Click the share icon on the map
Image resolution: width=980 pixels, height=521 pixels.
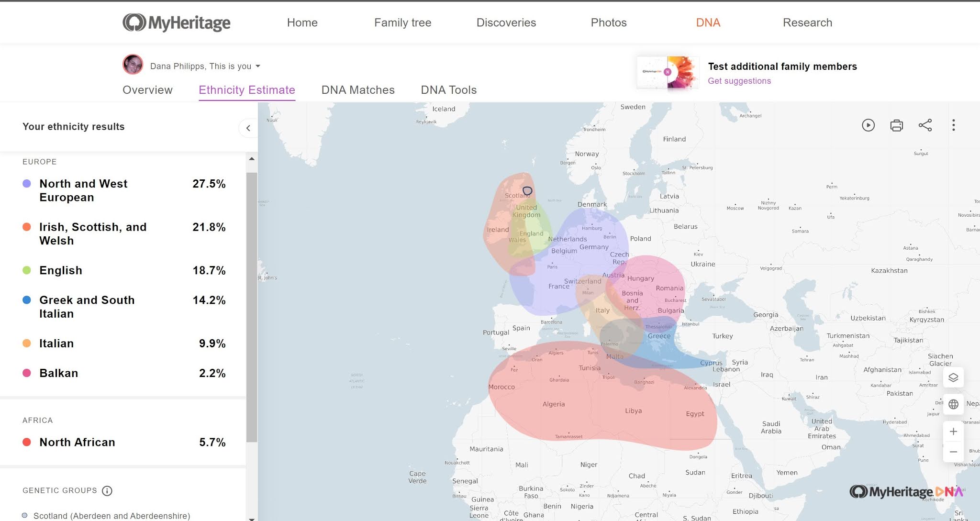(925, 125)
